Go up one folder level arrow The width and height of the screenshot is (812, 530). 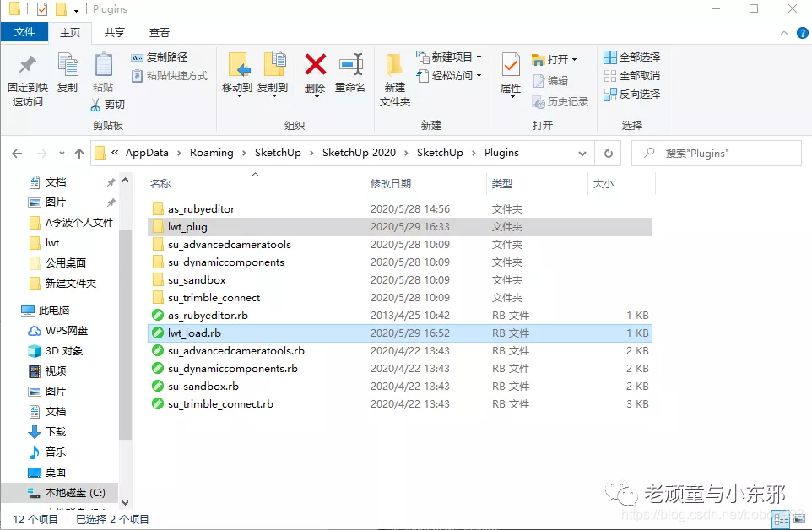coord(79,154)
